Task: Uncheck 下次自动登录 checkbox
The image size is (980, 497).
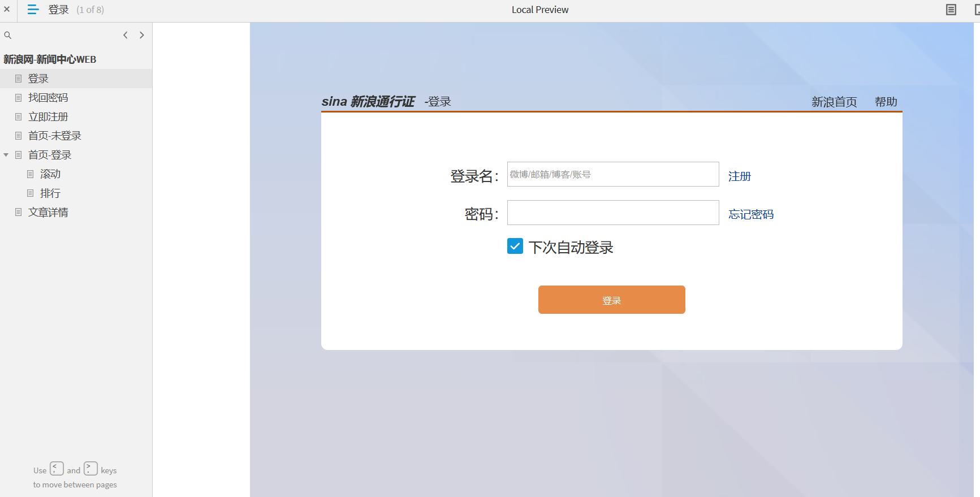Action: point(515,247)
